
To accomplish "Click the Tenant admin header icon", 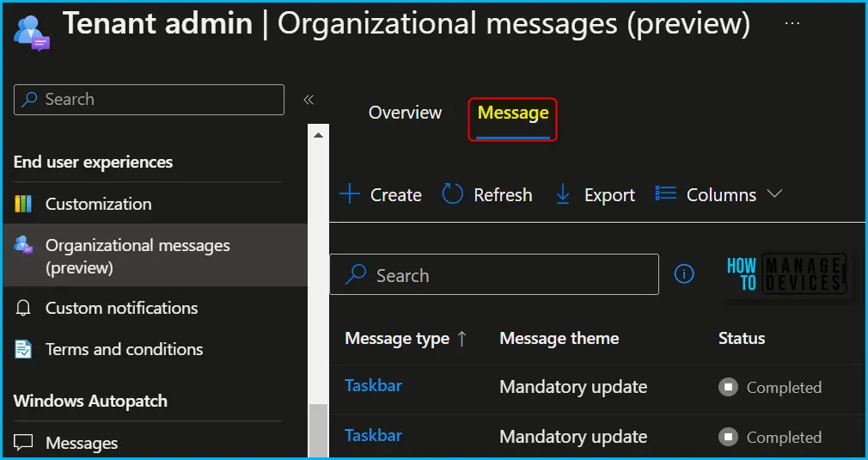I will (32, 34).
